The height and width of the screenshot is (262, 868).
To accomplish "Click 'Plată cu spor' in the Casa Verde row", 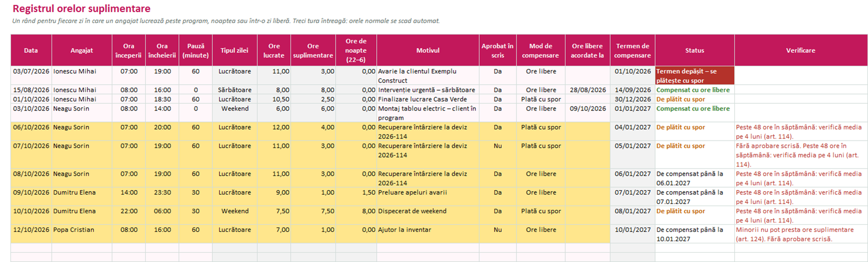I will click(541, 99).
